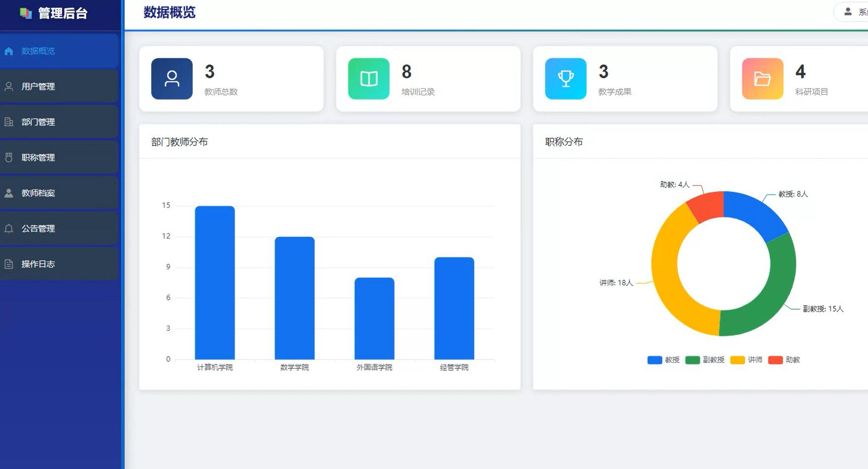Screen dimensions: 868x469
Task: Click the 教学成果 card label
Action: tap(615, 92)
